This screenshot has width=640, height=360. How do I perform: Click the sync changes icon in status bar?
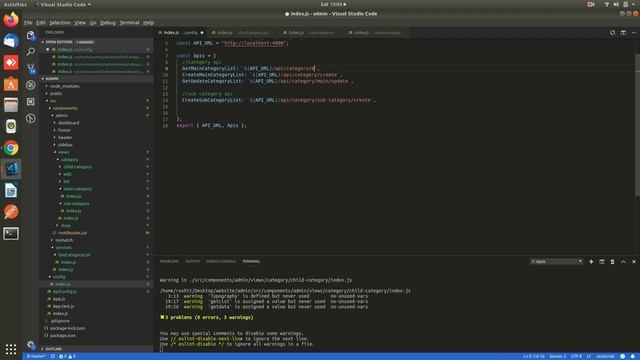point(53,356)
